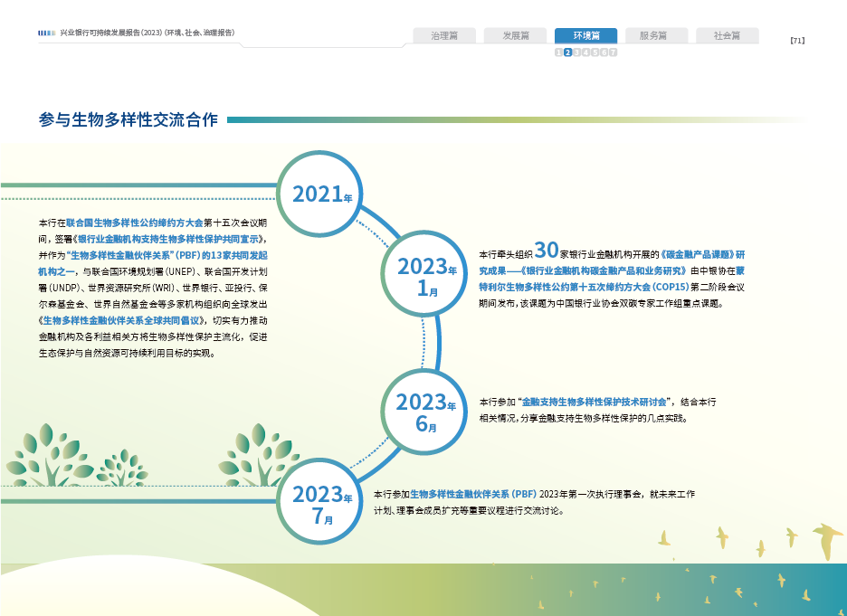847x616 pixels.
Task: Select the 2023年1月 timeline circle
Action: 427,274
